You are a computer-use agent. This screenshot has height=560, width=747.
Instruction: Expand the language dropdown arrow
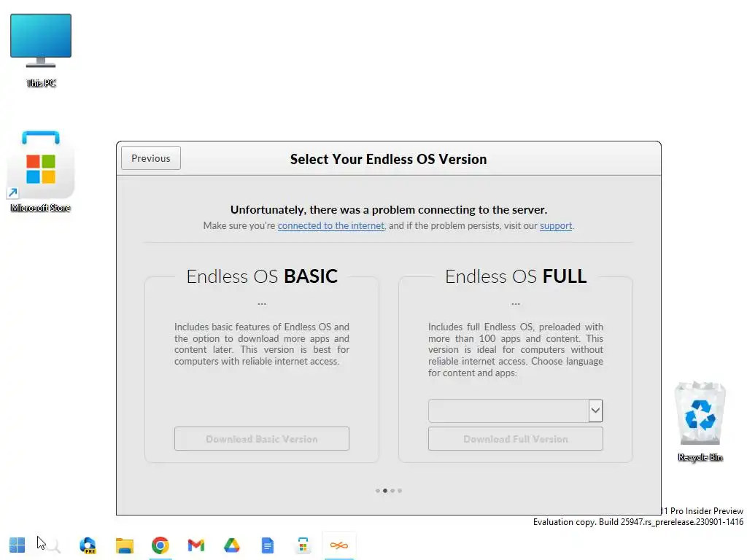[595, 411]
